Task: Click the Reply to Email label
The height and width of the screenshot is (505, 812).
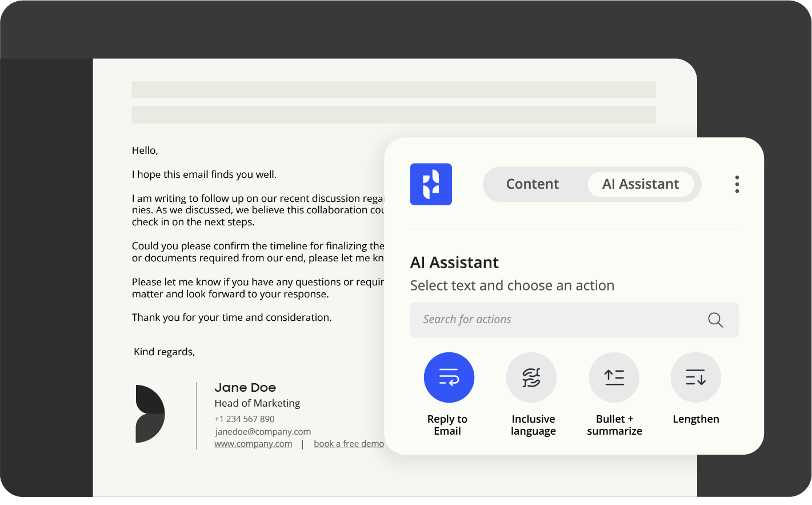Action: click(x=447, y=424)
